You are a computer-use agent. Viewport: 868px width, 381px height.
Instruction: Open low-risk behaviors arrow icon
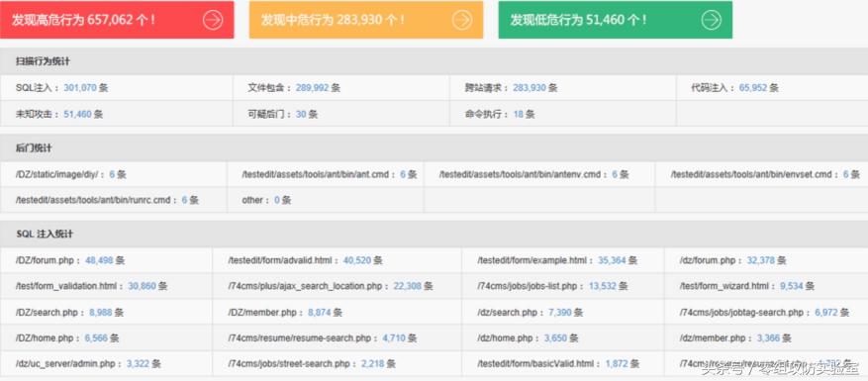coord(712,20)
